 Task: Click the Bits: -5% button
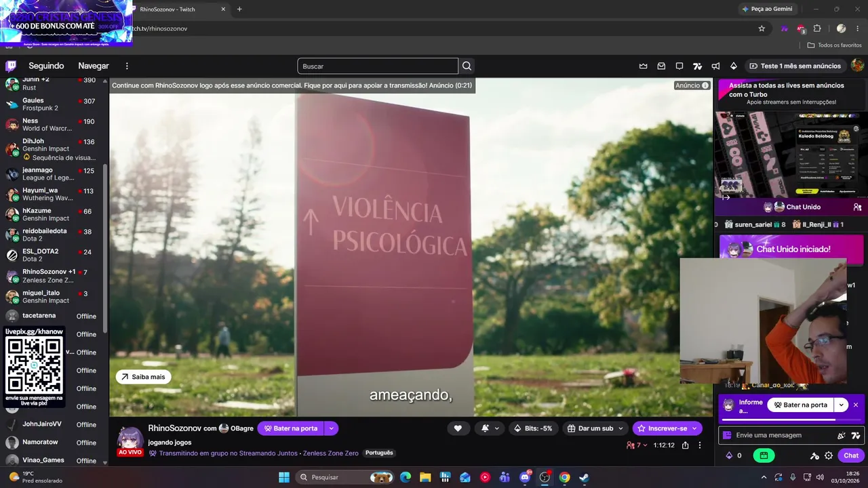[x=533, y=428]
